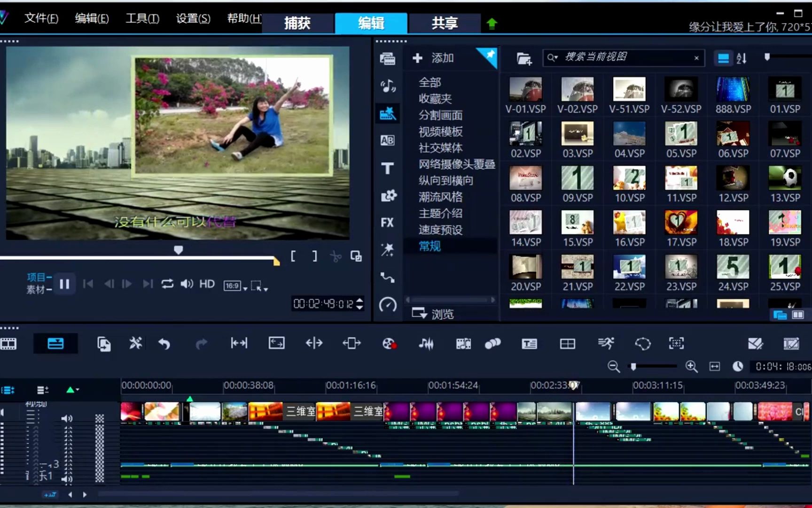Switch to the 共享 tab
The height and width of the screenshot is (508, 812).
pos(445,23)
